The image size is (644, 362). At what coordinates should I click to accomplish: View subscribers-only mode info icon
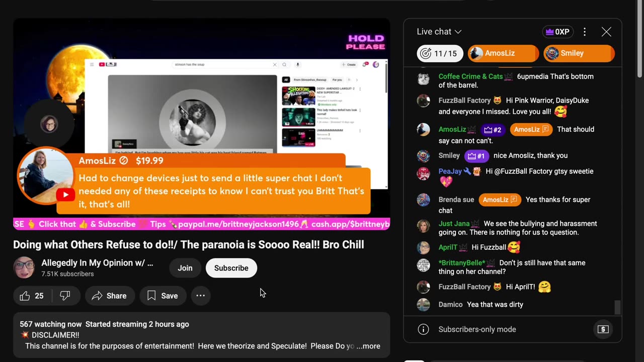coord(424,329)
